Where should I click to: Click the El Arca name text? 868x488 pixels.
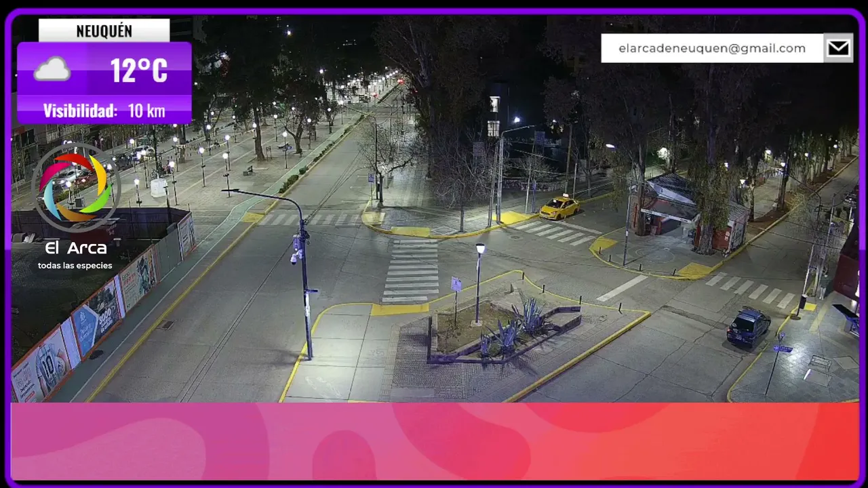pyautogui.click(x=75, y=248)
